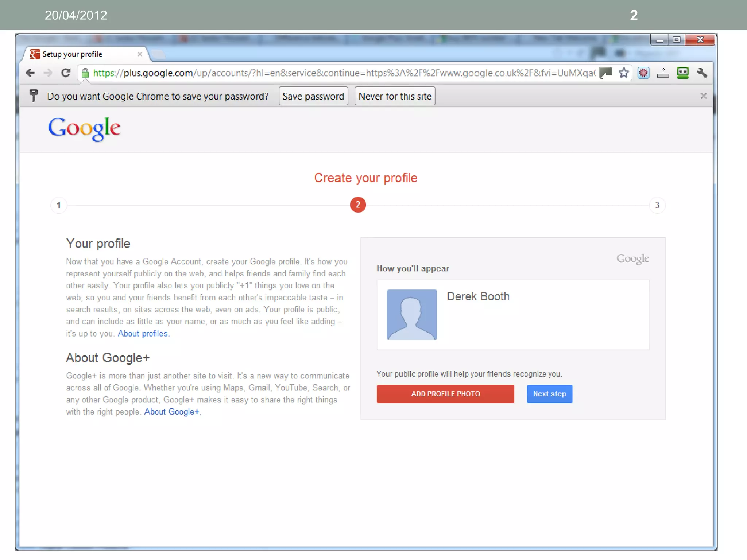
Task: Click the browser Back arrow
Action: coord(31,73)
